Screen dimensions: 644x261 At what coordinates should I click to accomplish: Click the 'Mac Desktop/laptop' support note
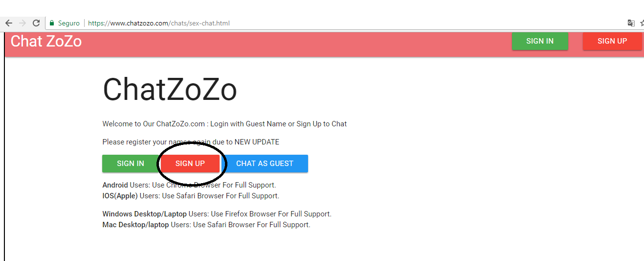click(x=206, y=225)
